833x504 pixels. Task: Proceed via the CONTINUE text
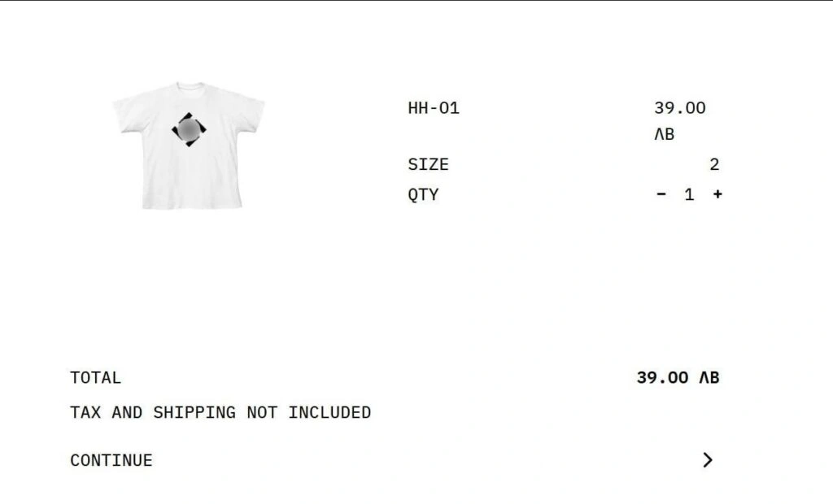(111, 460)
